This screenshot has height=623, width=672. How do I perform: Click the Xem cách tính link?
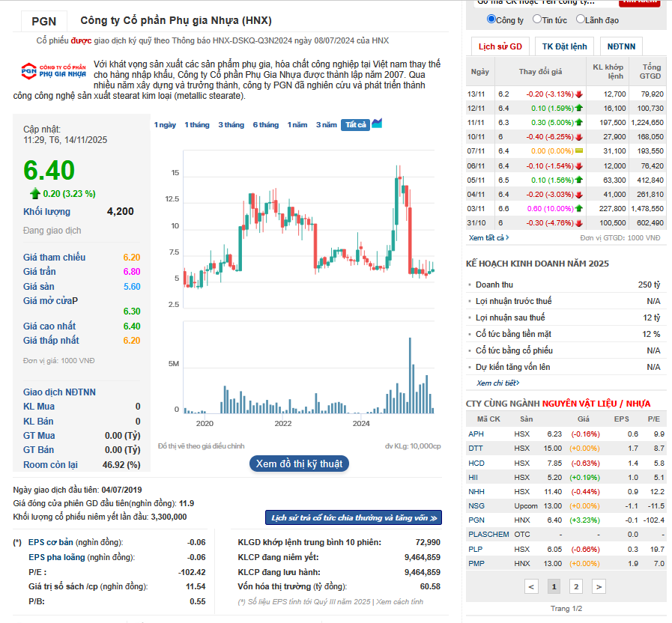pyautogui.click(x=399, y=601)
